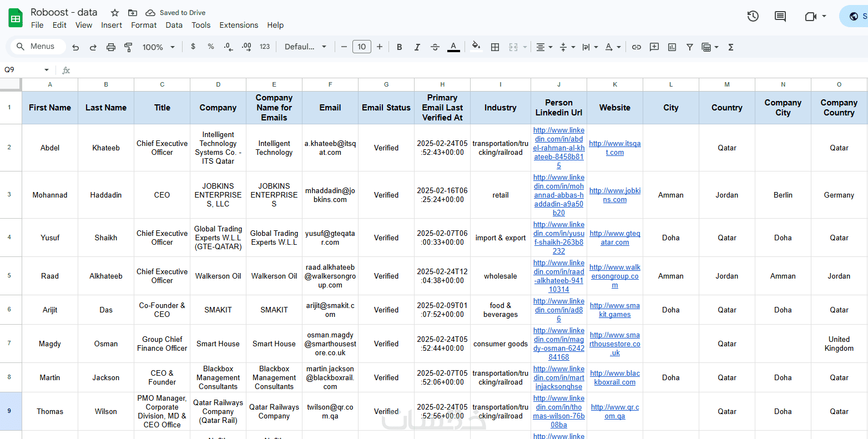Insert a comment from the toolbar
868x439 pixels.
tap(654, 47)
